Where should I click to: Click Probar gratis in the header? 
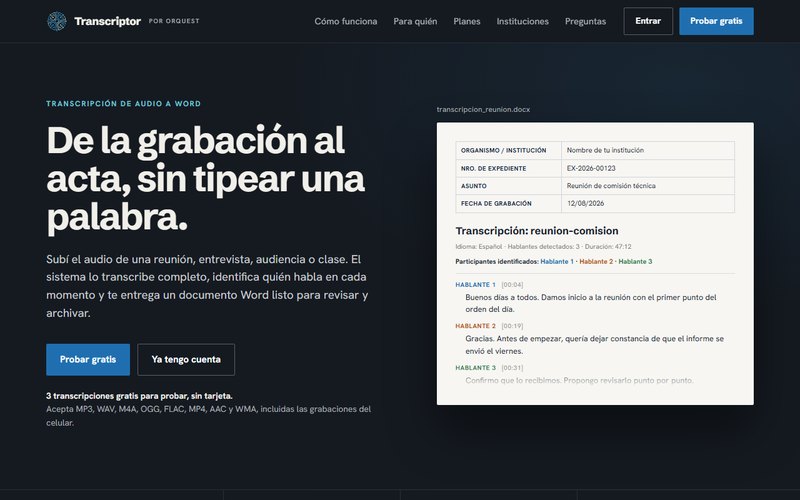pyautogui.click(x=716, y=21)
